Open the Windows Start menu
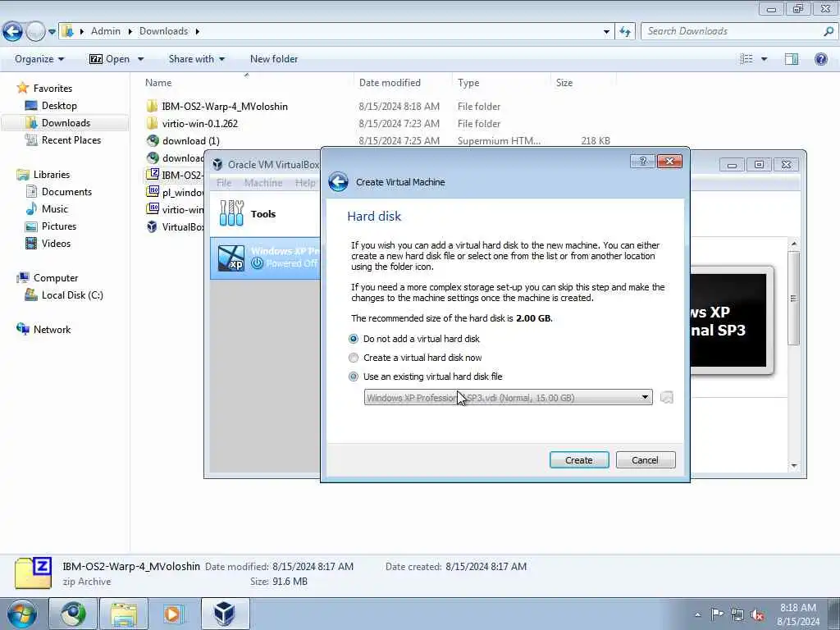This screenshot has width=840, height=630. tap(22, 614)
